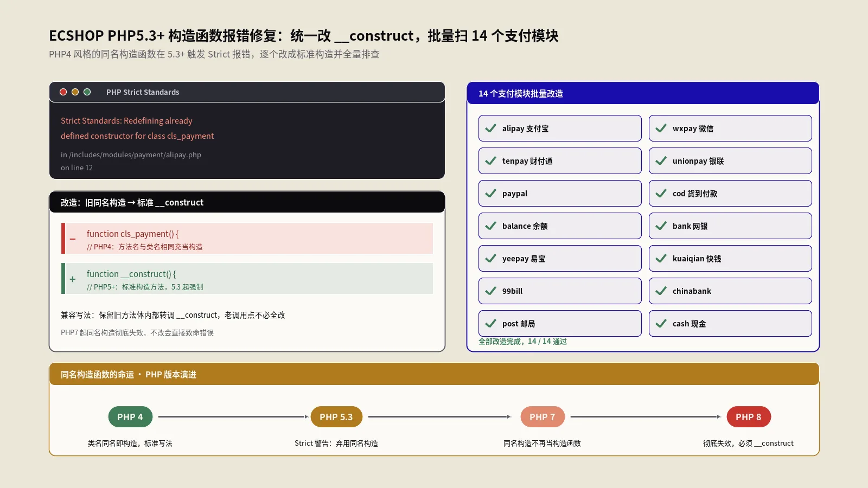Image resolution: width=868 pixels, height=488 pixels.
Task: Click the unionpay 银联 label
Action: (698, 161)
